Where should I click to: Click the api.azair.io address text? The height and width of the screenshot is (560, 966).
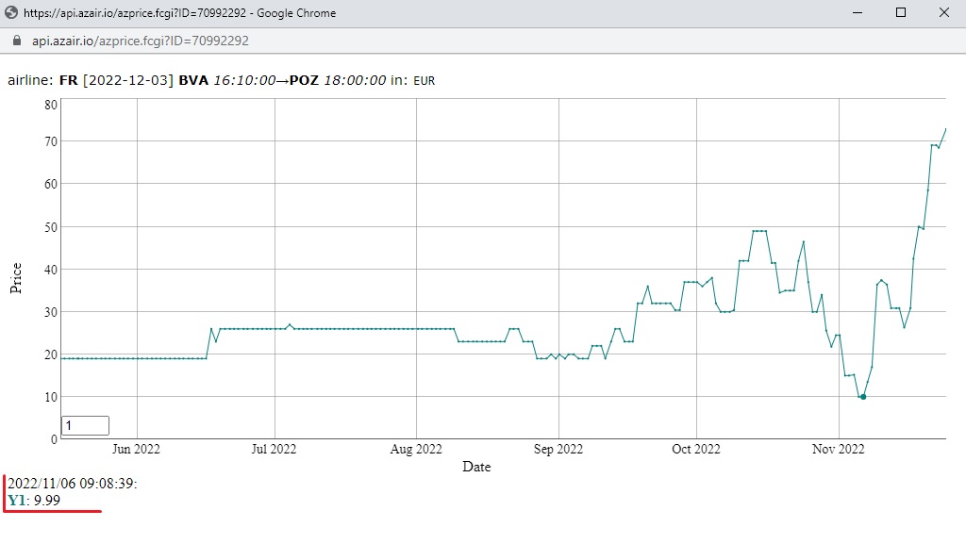[x=141, y=41]
